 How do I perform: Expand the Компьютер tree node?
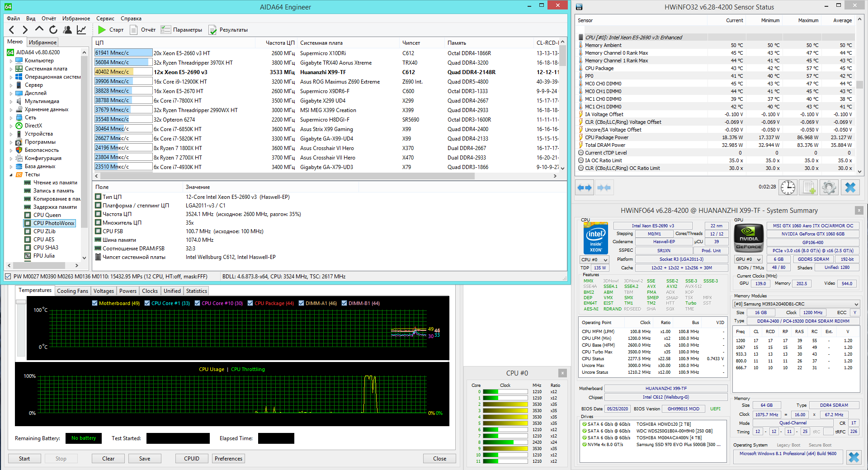11,61
